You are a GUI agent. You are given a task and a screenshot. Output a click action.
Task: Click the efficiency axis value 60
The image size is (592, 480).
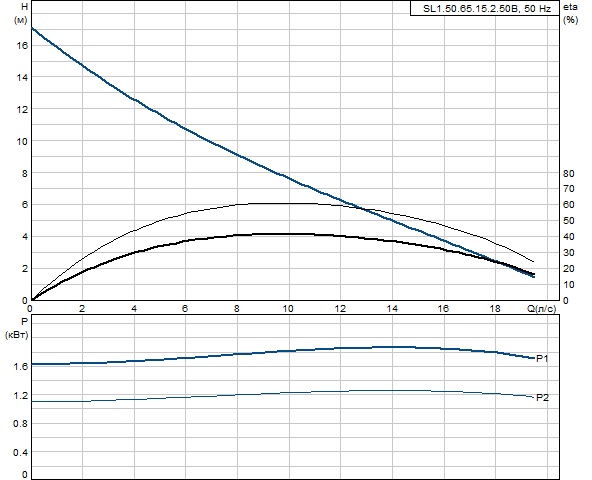(569, 205)
